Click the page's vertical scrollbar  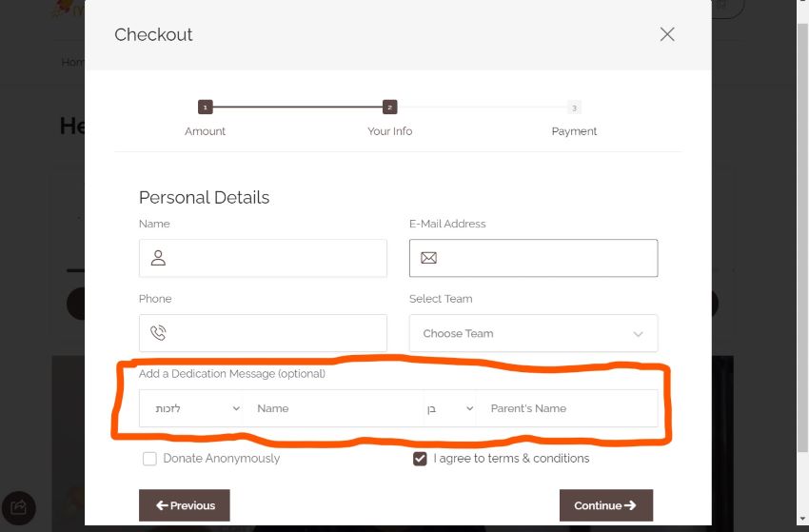(x=802, y=266)
